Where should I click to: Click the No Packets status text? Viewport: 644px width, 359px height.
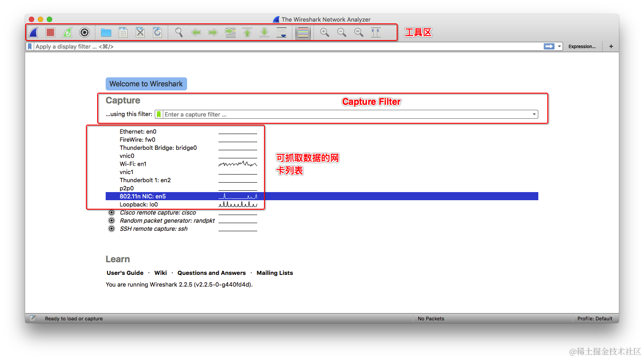[431, 319]
